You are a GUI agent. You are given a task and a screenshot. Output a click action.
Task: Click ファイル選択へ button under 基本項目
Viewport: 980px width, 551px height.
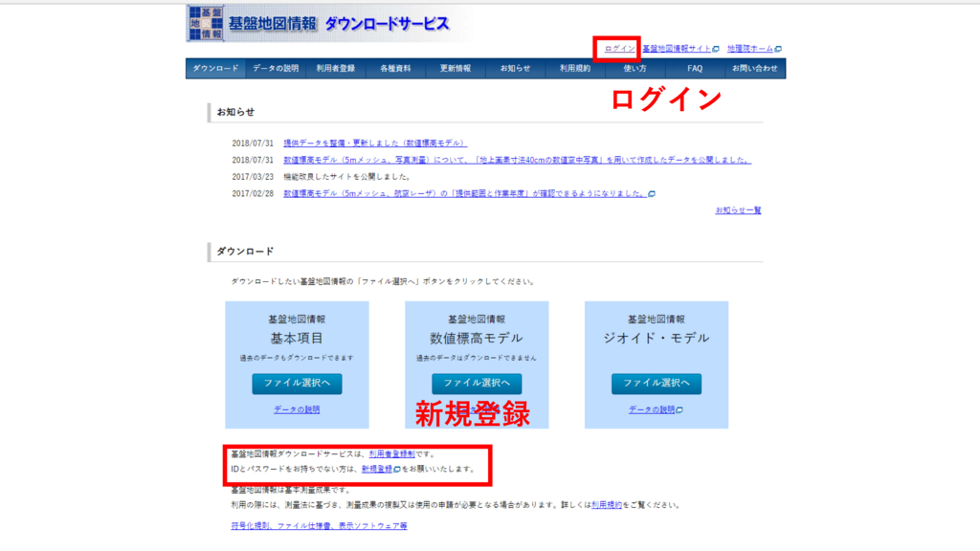pos(297,384)
